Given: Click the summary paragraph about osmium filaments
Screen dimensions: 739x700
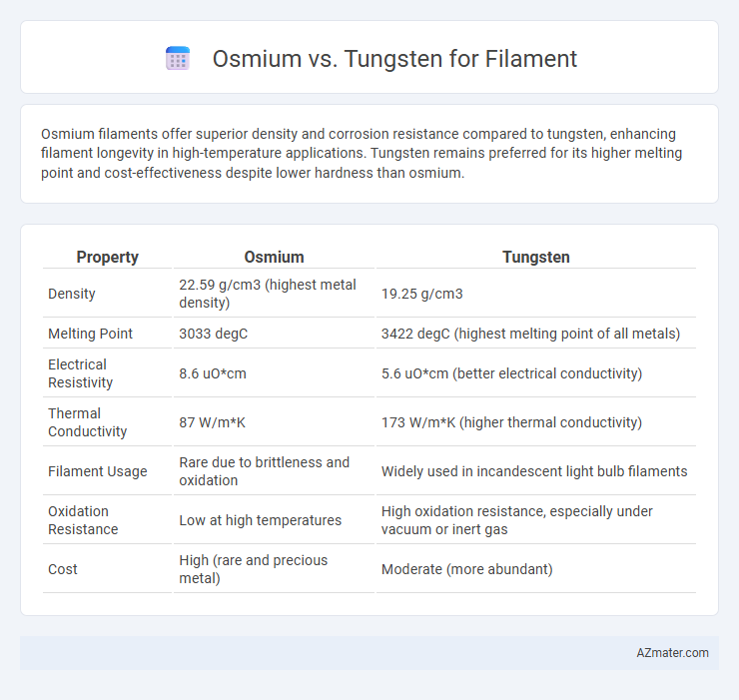Looking at the screenshot, I should pos(362,153).
